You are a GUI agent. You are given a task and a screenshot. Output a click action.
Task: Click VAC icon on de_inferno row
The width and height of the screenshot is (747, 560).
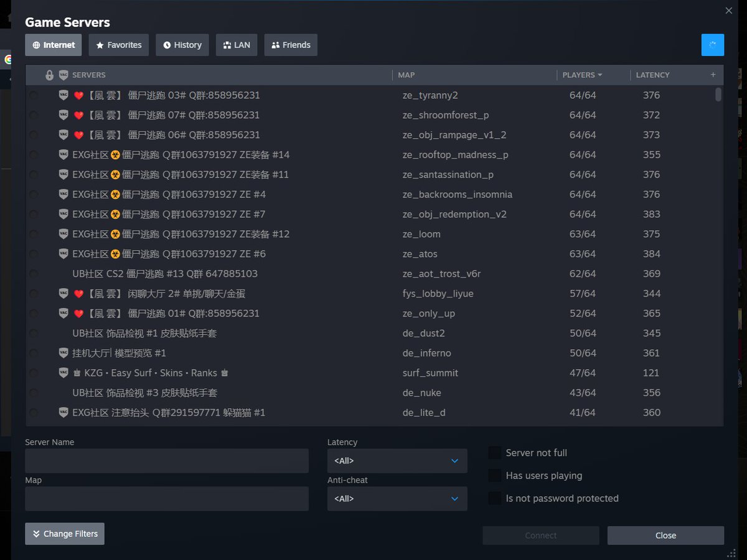(63, 353)
